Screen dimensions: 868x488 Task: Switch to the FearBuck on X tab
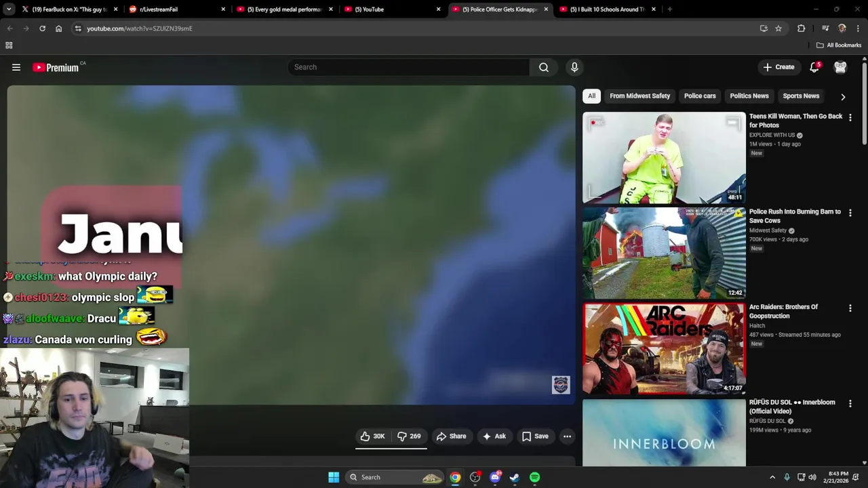70,9
